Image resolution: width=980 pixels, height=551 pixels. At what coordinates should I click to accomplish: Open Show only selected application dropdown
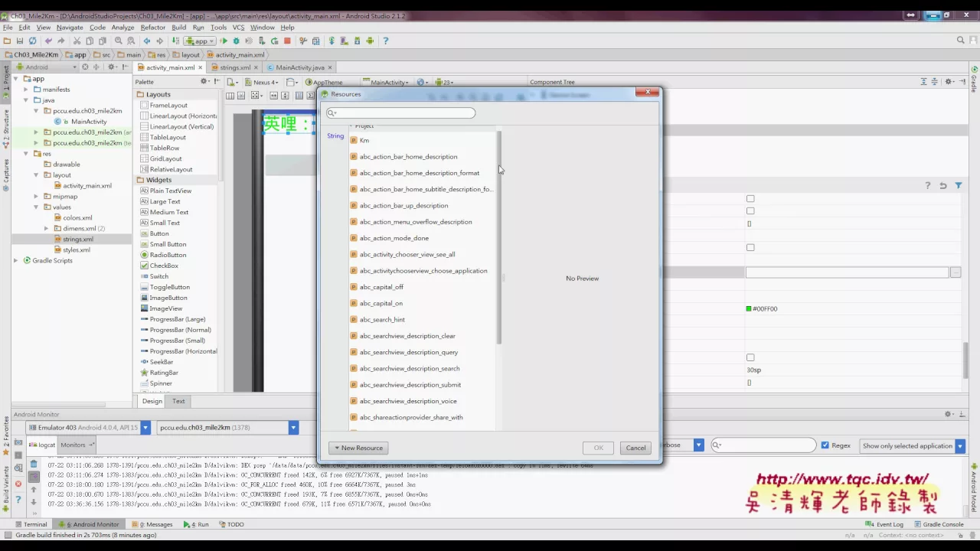(959, 445)
